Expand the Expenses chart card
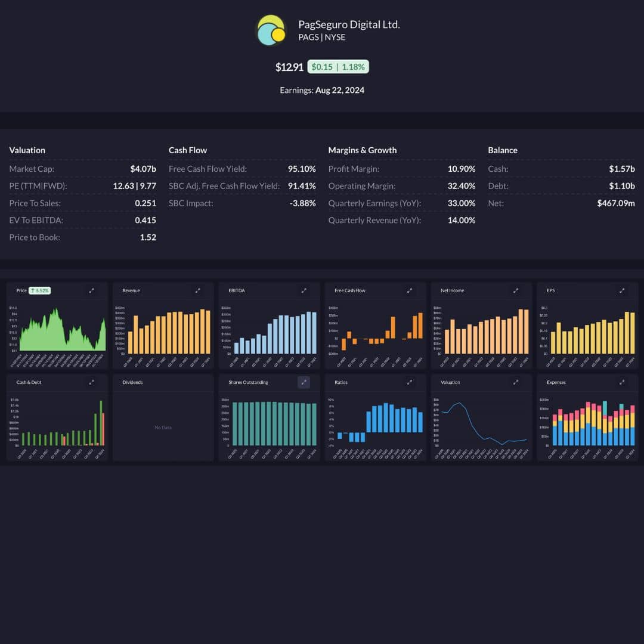The width and height of the screenshot is (644, 644). (622, 382)
